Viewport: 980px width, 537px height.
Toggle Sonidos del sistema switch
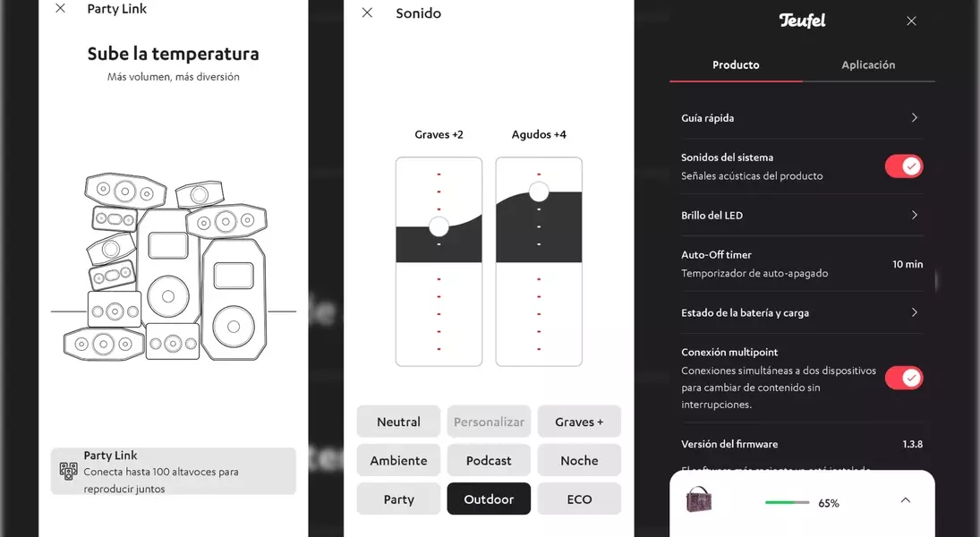point(903,166)
